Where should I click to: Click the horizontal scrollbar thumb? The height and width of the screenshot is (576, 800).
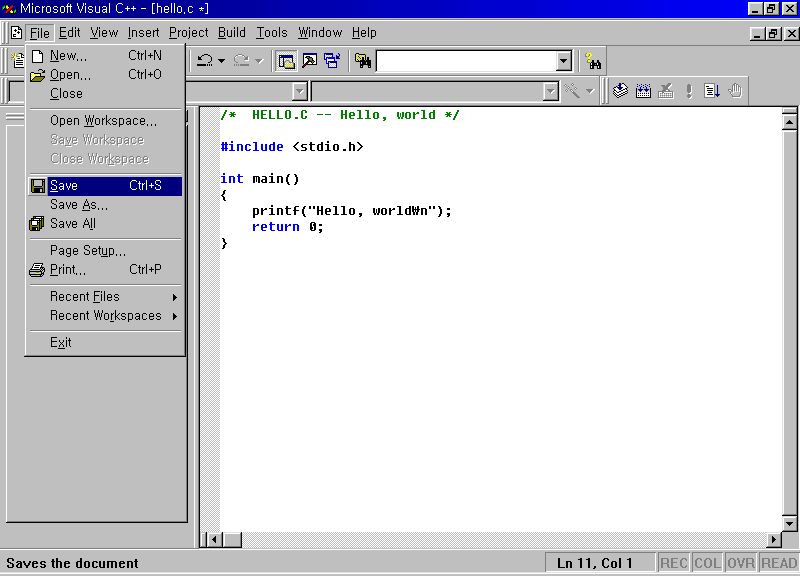pyautogui.click(x=233, y=539)
